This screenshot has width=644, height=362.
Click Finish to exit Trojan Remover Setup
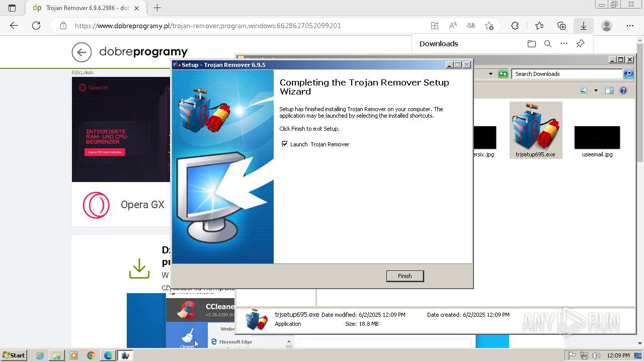405,276
